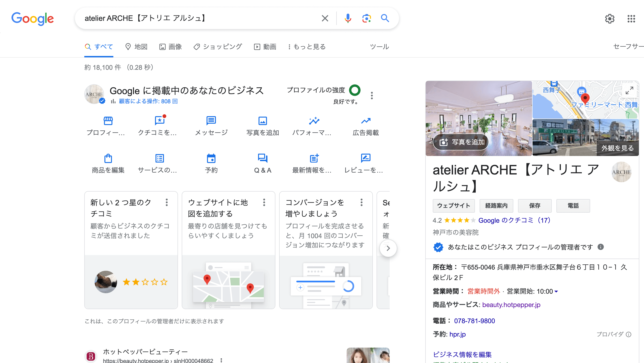Open the Q & A chat icon
Image resolution: width=644 pixels, height=363 pixels.
(263, 158)
